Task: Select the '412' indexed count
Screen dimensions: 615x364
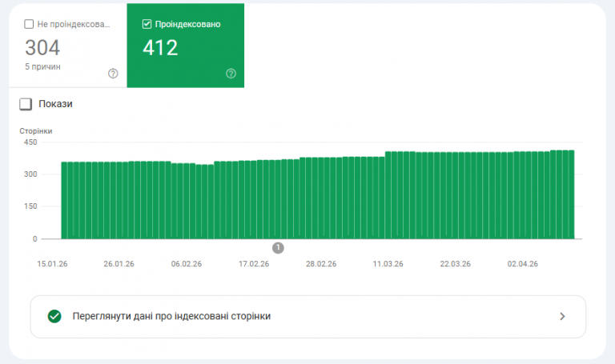Action: (x=160, y=48)
